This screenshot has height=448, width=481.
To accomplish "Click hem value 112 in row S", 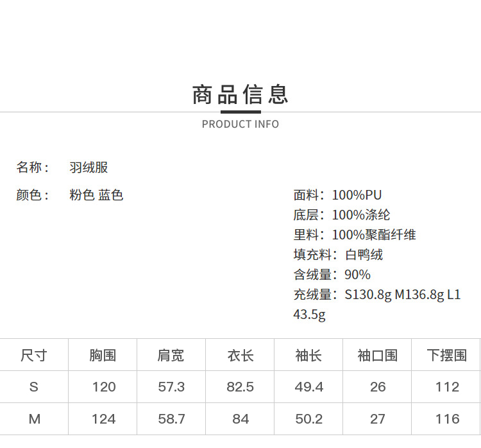I will (x=447, y=387).
